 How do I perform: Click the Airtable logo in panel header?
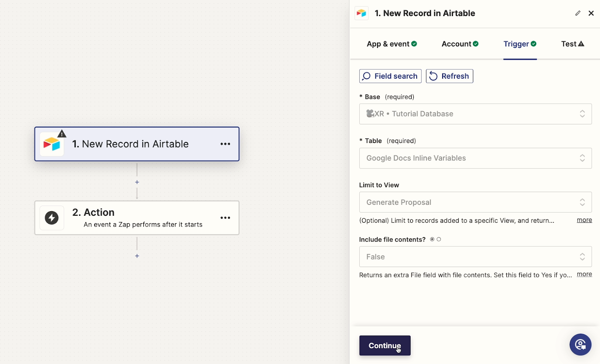click(x=361, y=13)
